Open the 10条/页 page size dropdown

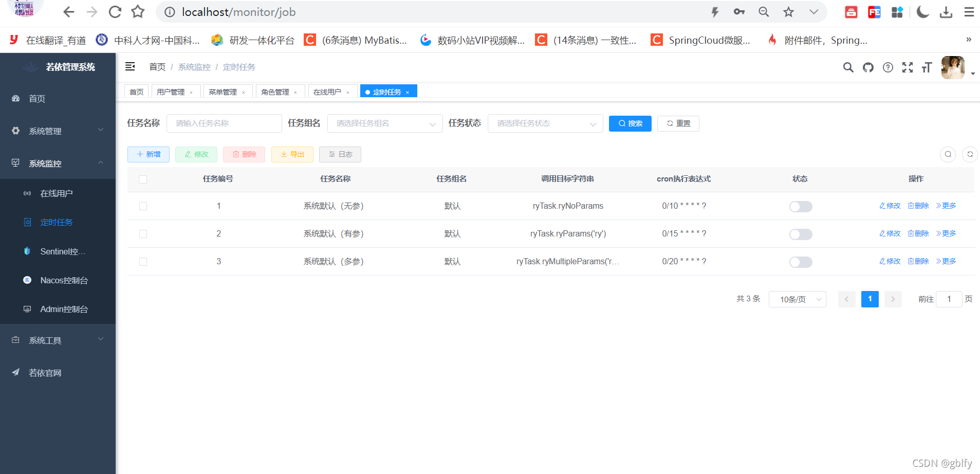(797, 299)
